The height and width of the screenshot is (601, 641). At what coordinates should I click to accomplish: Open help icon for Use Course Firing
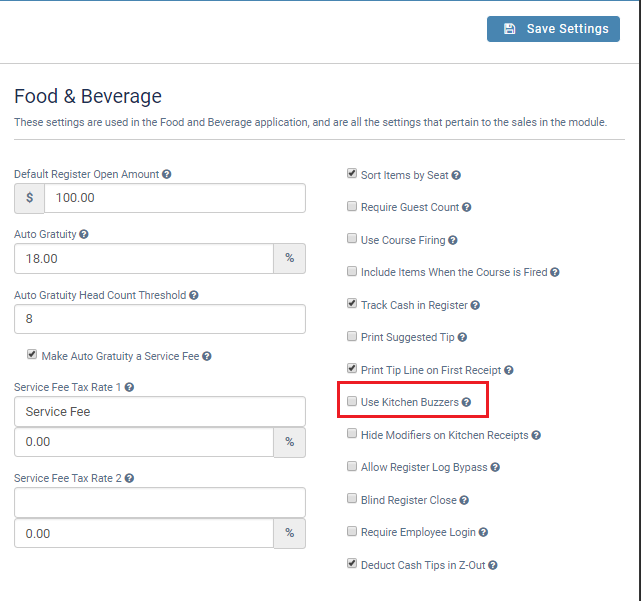coord(454,240)
